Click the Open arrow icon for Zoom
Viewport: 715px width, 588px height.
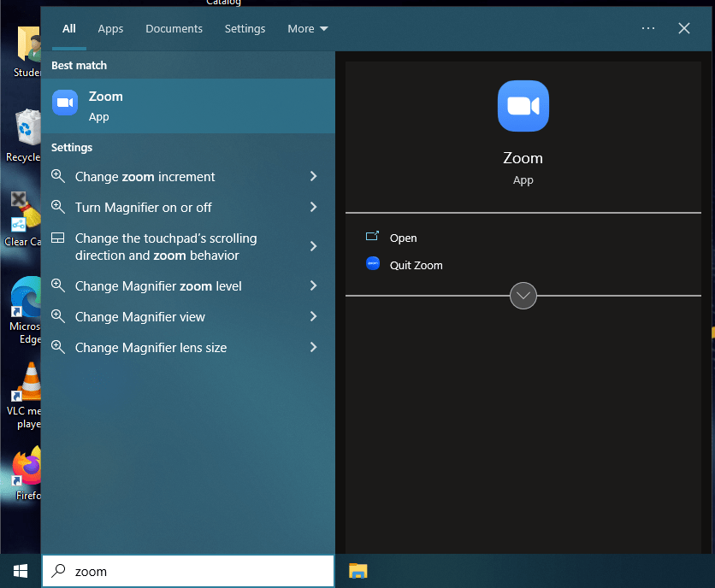372,238
